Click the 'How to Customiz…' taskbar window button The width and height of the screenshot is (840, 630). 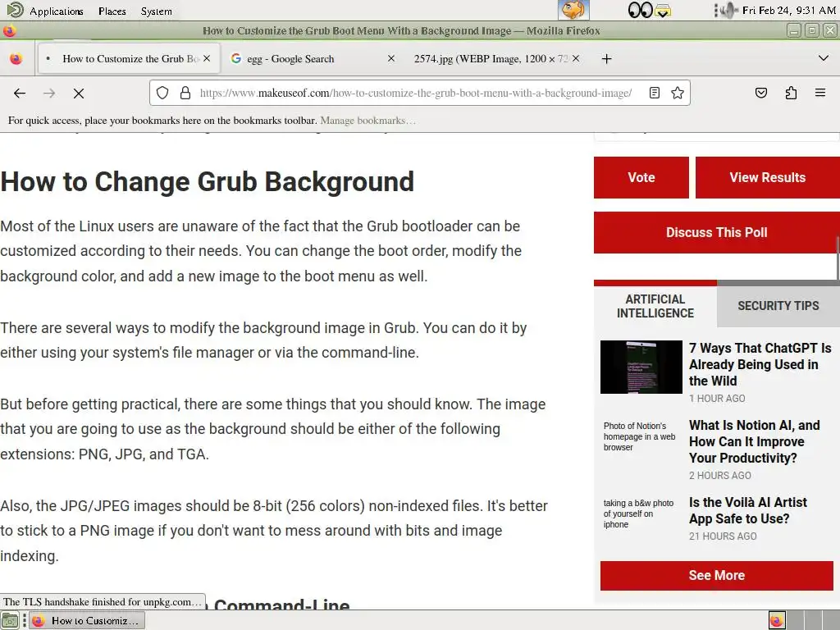(86, 620)
